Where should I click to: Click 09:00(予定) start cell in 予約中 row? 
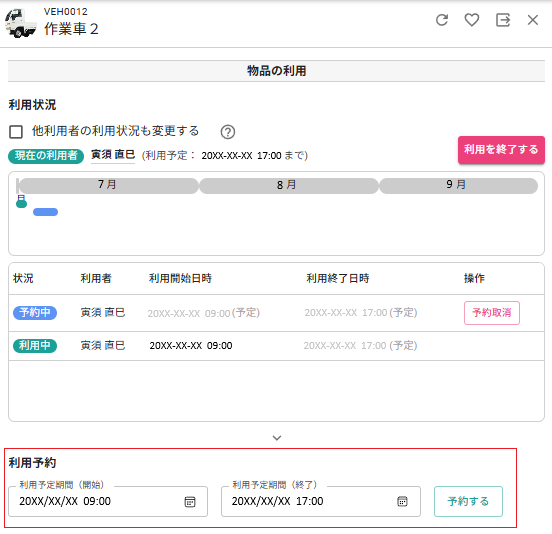pos(203,313)
